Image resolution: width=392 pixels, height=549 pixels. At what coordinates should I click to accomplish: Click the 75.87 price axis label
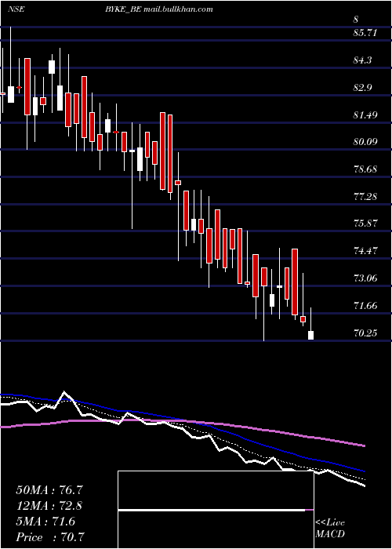point(365,224)
